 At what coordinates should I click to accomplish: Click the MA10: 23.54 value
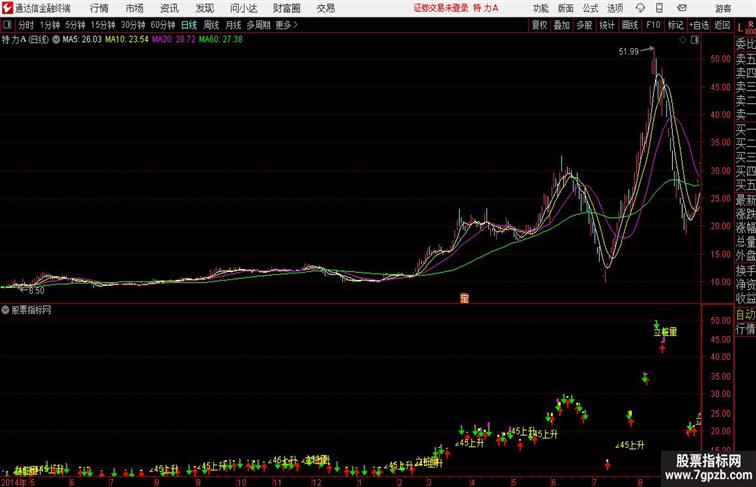(127, 40)
